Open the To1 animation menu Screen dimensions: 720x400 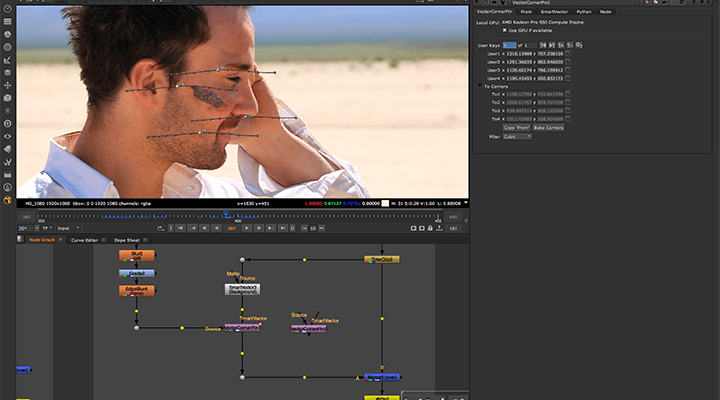568,94
